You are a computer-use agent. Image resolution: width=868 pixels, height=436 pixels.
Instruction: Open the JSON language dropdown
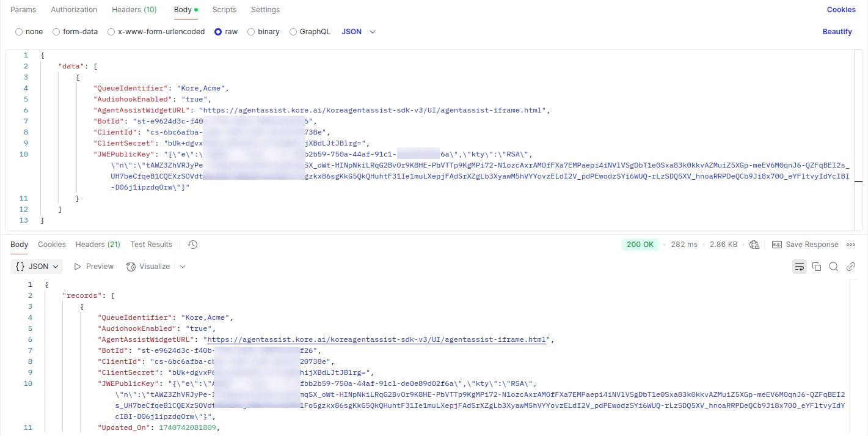coord(358,31)
